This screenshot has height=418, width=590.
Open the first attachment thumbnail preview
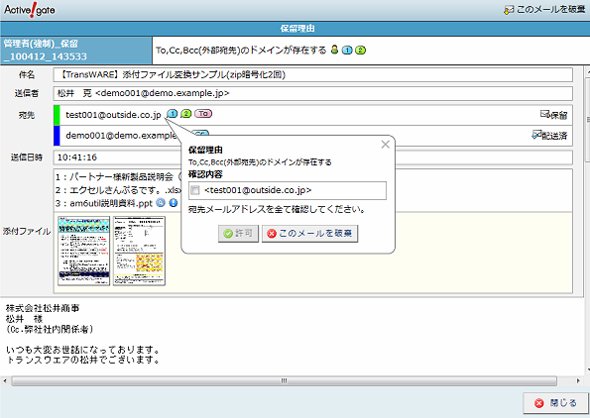click(x=84, y=251)
